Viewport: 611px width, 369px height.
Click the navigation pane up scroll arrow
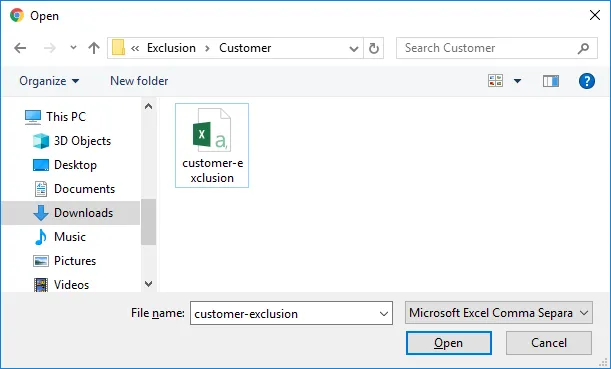click(x=148, y=106)
